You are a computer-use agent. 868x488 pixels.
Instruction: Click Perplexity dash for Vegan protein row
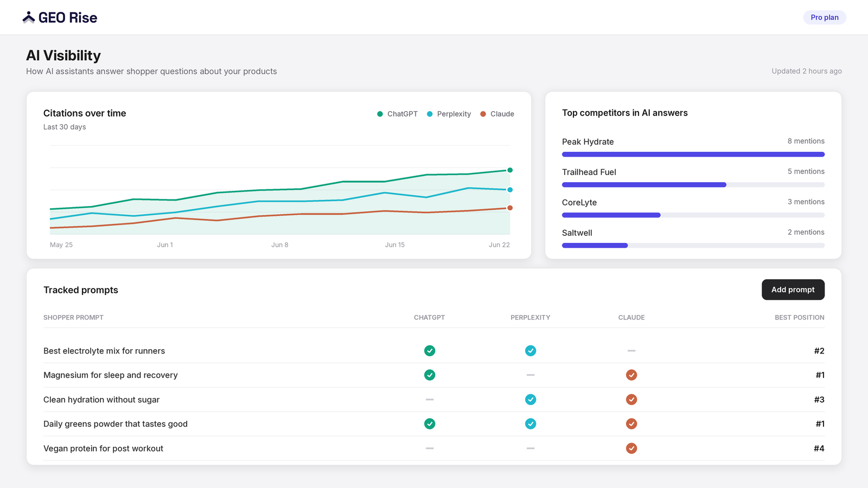(x=531, y=448)
